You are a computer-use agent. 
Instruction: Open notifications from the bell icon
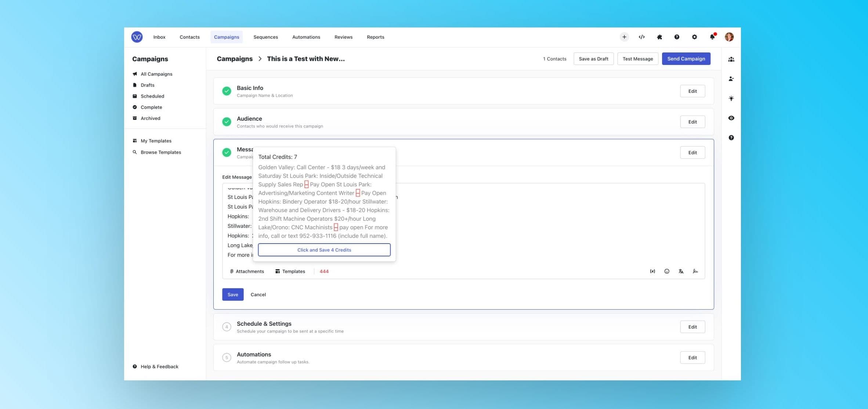pyautogui.click(x=712, y=37)
